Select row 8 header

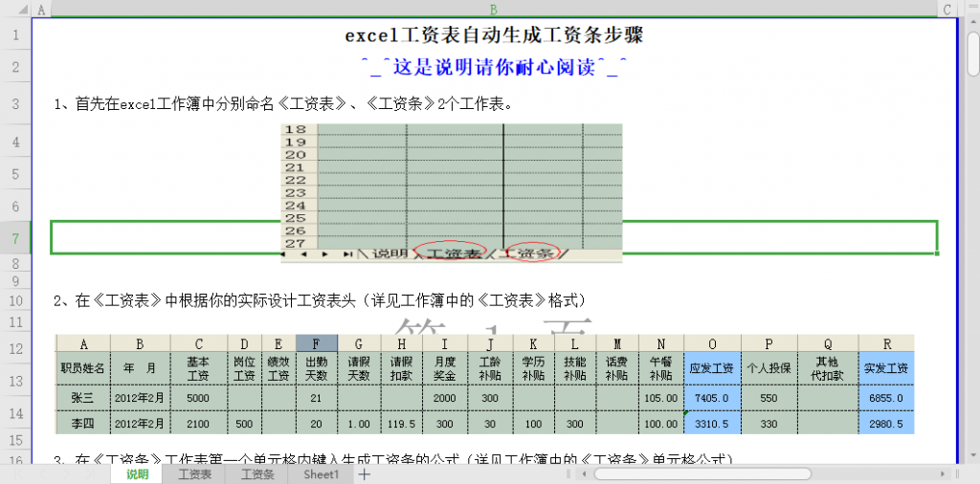coord(15,264)
